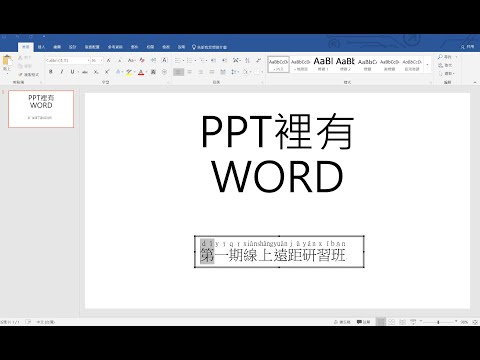The image size is (480, 360).
Task: Click the zoom slider handle in status bar
Action: coord(438,322)
